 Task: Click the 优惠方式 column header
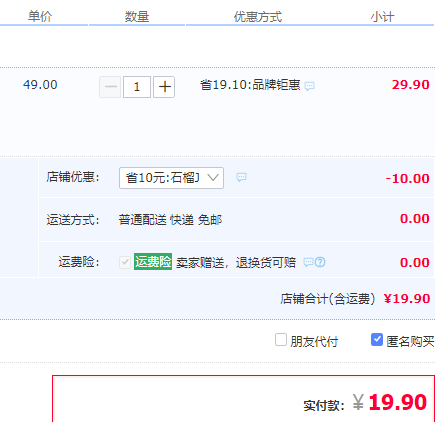pos(258,16)
